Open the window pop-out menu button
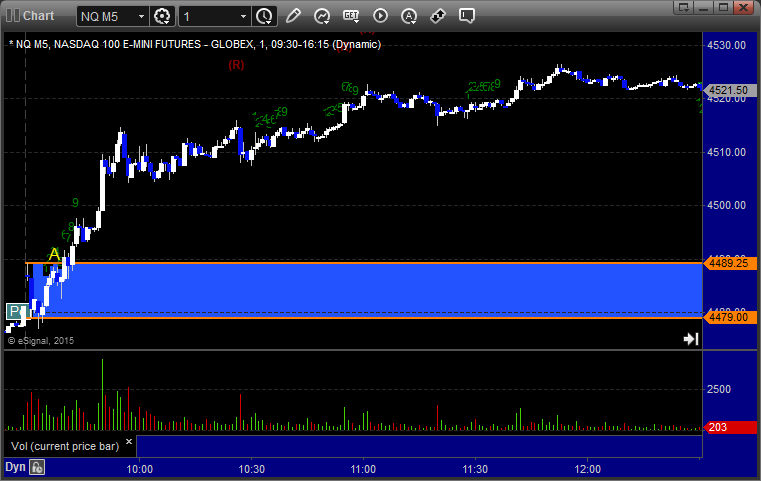Viewport: 761px width, 481px height. point(683,7)
